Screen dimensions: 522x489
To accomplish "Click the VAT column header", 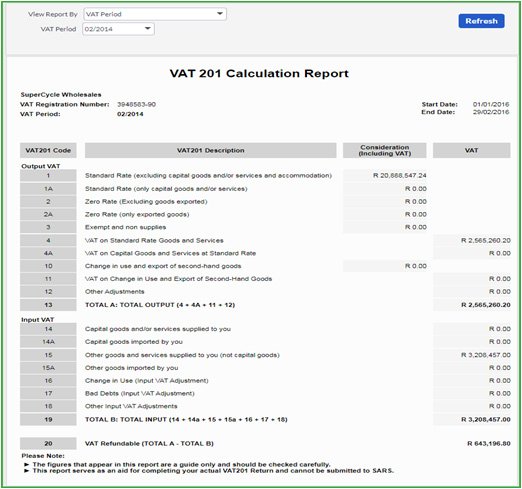I will (471, 150).
